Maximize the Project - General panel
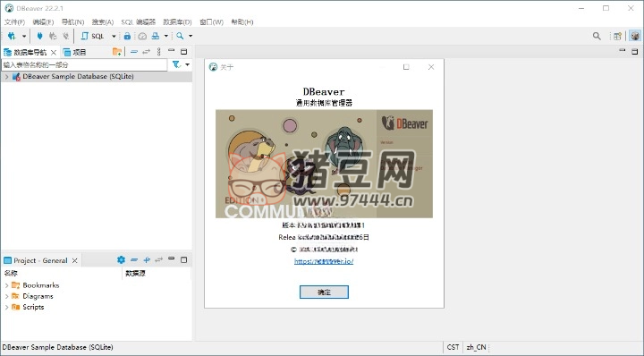Image resolution: width=644 pixels, height=356 pixels. (184, 260)
